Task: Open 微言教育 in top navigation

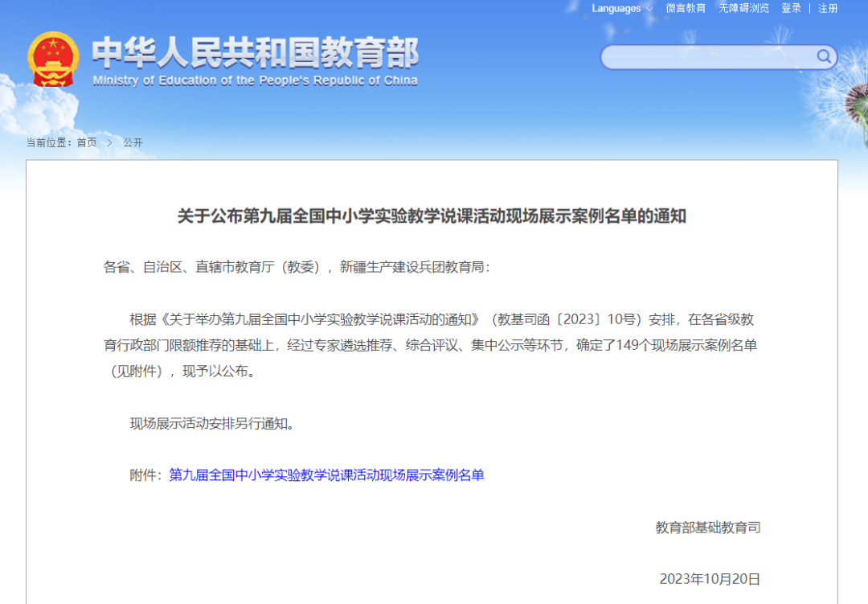Action: tap(686, 8)
